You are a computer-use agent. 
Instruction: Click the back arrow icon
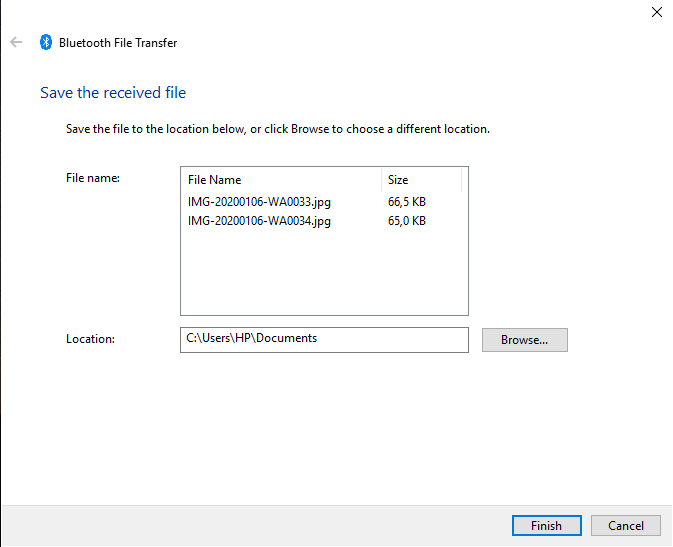pos(16,42)
